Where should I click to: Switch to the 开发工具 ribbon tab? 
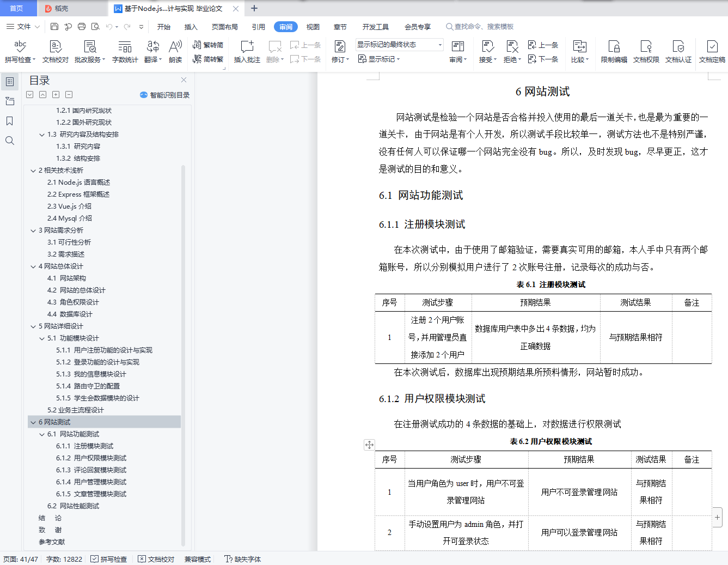click(376, 27)
